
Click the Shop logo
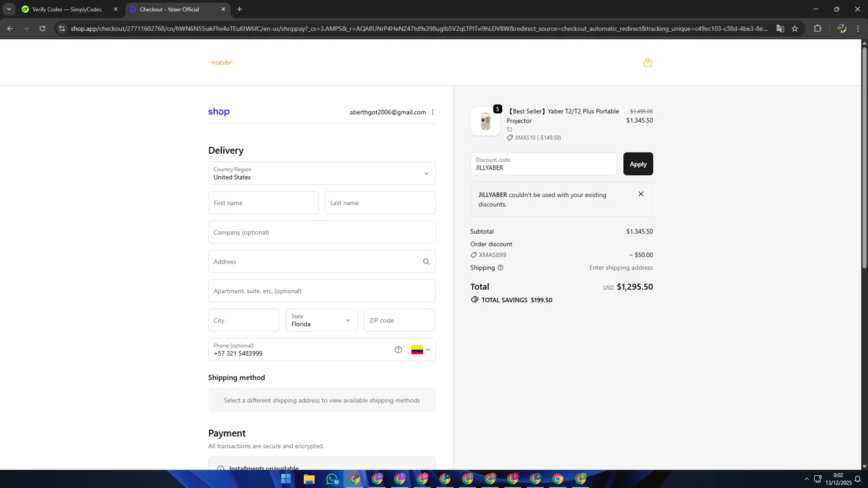point(219,112)
